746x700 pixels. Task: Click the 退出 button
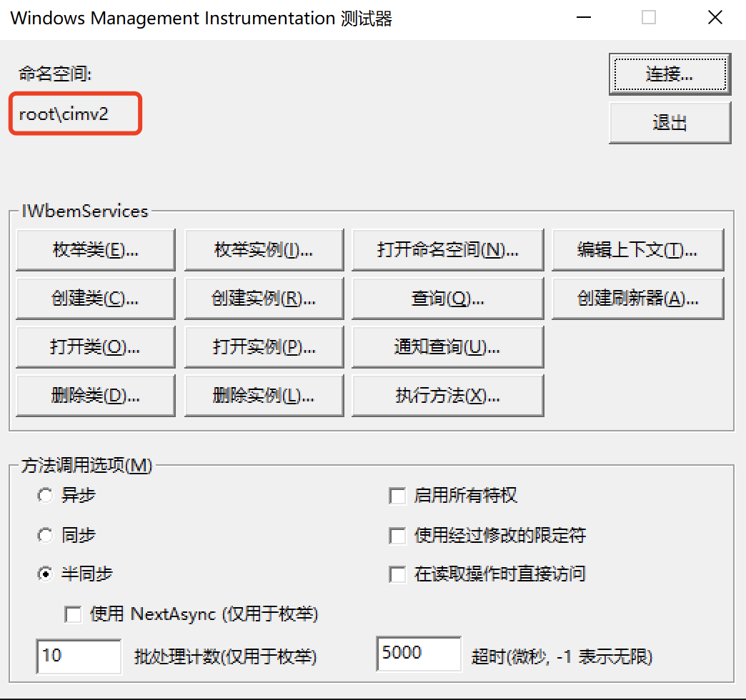[x=670, y=123]
